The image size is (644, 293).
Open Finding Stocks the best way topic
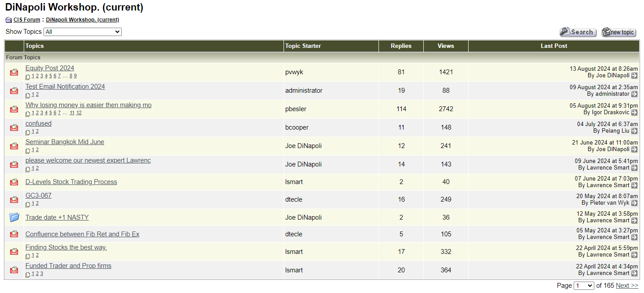(x=66, y=247)
